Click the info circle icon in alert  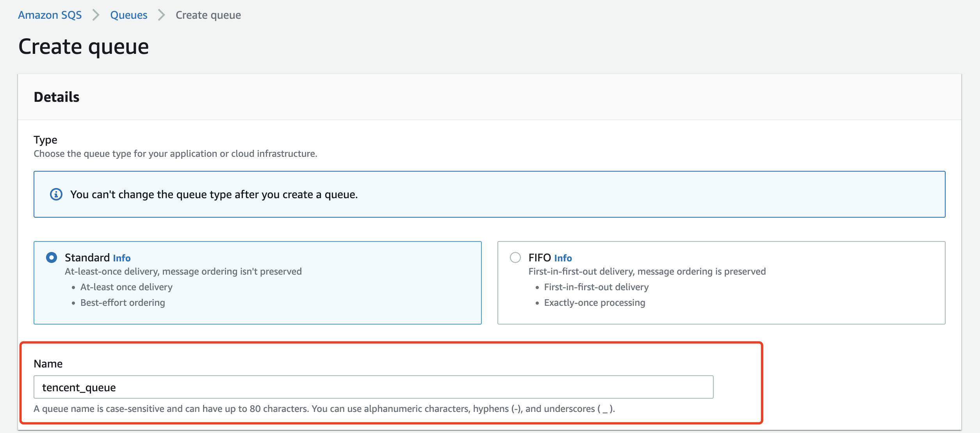point(56,194)
